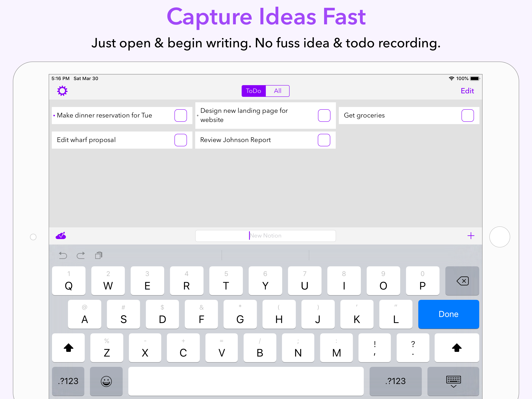Open the settings gear
This screenshot has width=532, height=399.
pos(62,91)
